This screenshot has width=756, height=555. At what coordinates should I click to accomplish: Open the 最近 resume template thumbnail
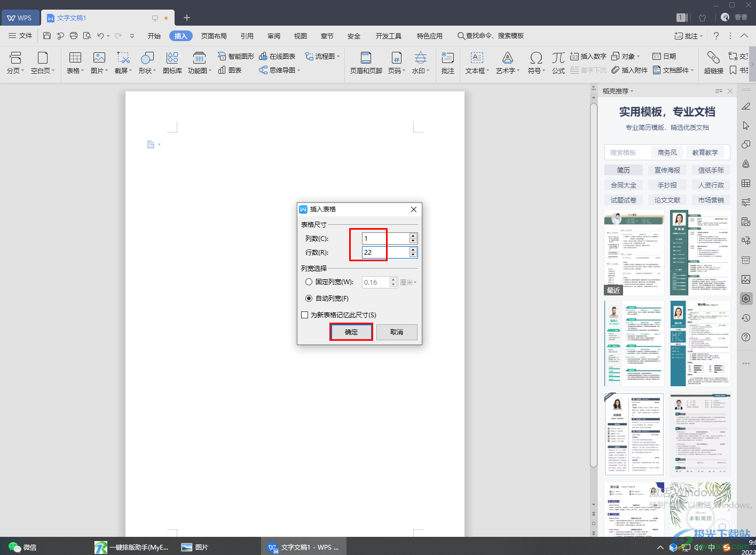coord(634,253)
